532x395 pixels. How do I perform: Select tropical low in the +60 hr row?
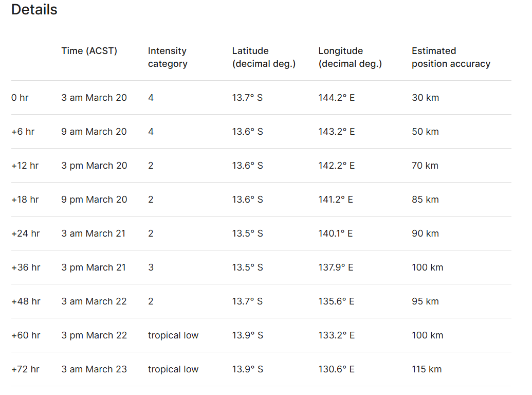click(173, 335)
